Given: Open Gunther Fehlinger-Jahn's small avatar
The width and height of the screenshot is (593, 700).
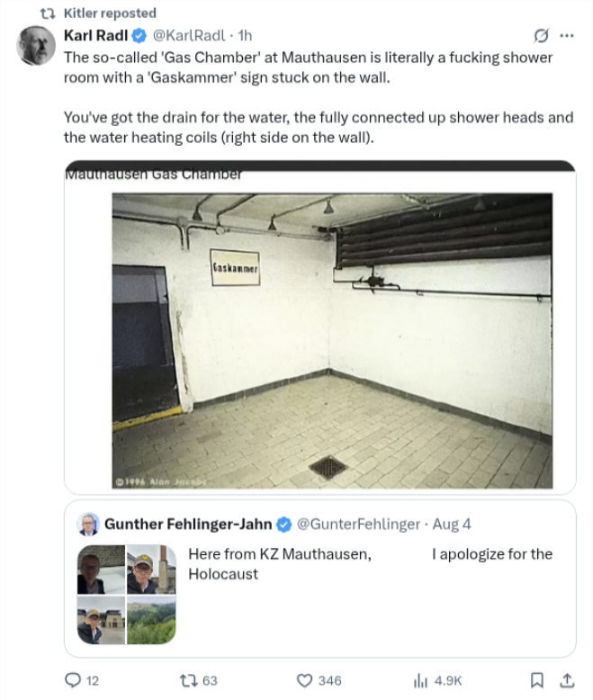Looking at the screenshot, I should click(88, 524).
